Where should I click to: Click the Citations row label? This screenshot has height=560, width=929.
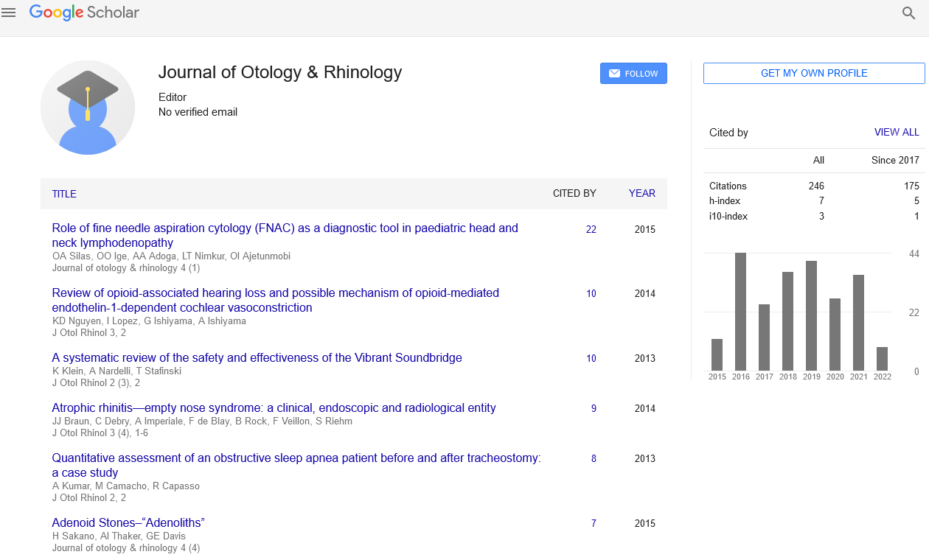pos(728,186)
